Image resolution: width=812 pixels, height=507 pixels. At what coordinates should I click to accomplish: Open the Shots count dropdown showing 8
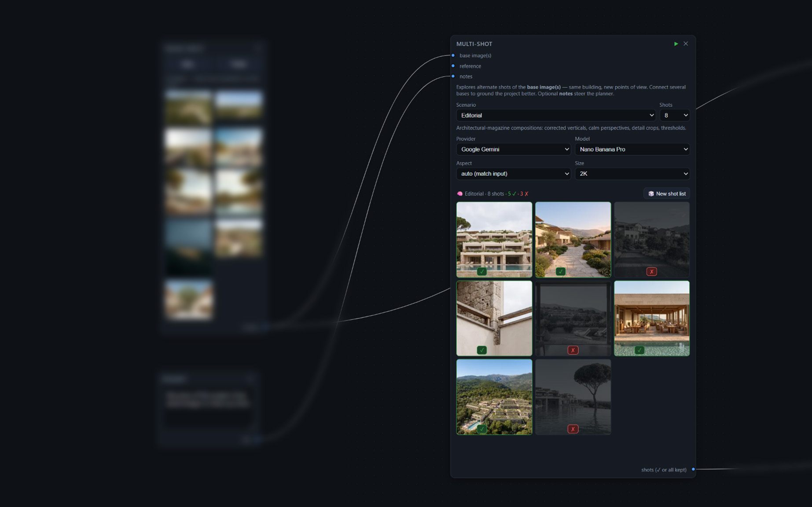(x=674, y=115)
